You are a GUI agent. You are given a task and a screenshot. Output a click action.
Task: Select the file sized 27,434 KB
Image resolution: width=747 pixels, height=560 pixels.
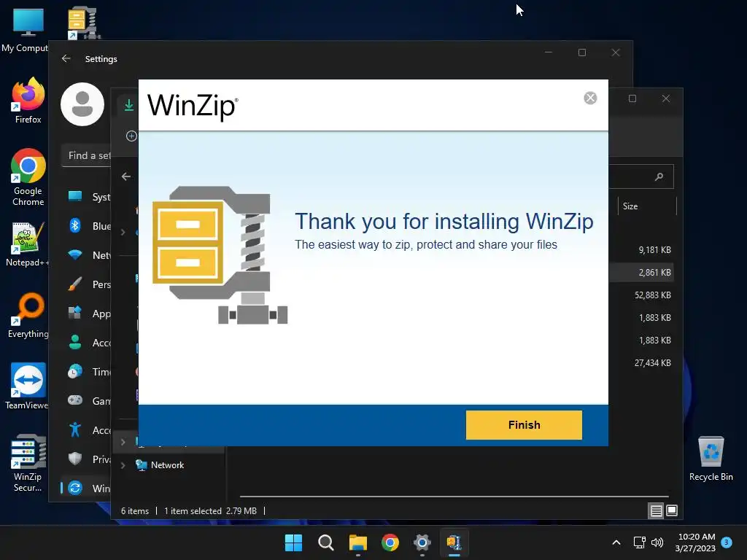(x=653, y=363)
